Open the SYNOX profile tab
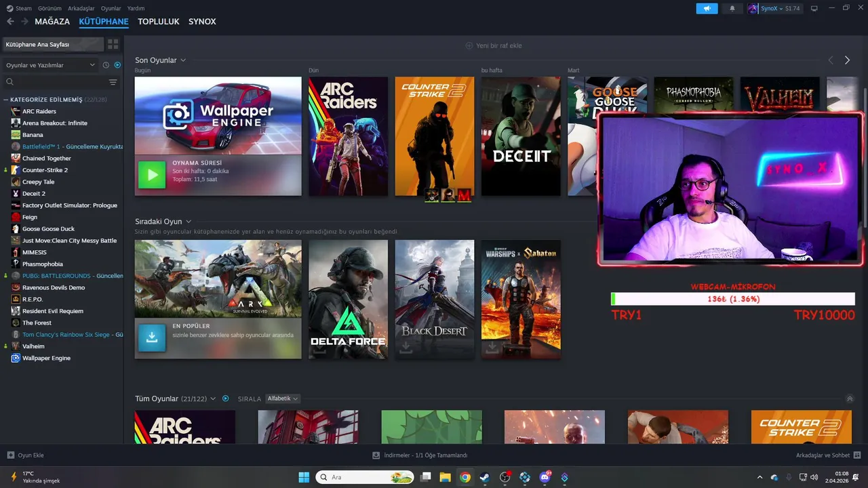 [202, 21]
